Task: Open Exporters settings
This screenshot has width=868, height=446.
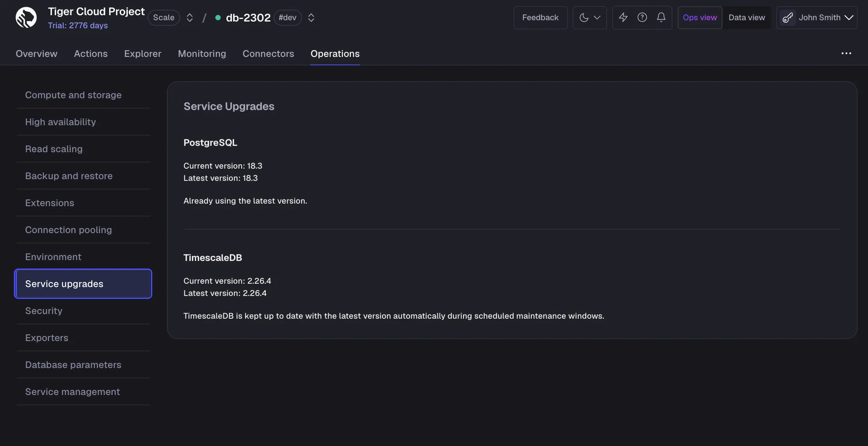Action: click(84, 338)
